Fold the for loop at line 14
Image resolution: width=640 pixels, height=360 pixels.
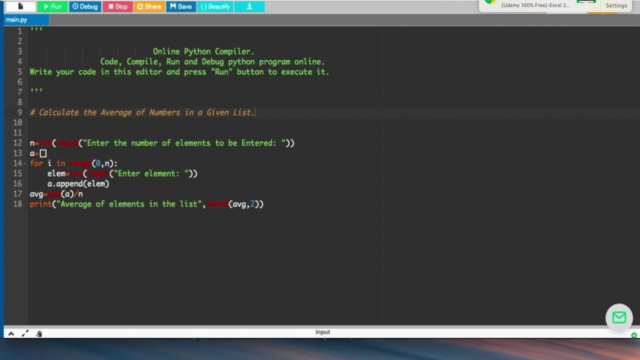25,163
